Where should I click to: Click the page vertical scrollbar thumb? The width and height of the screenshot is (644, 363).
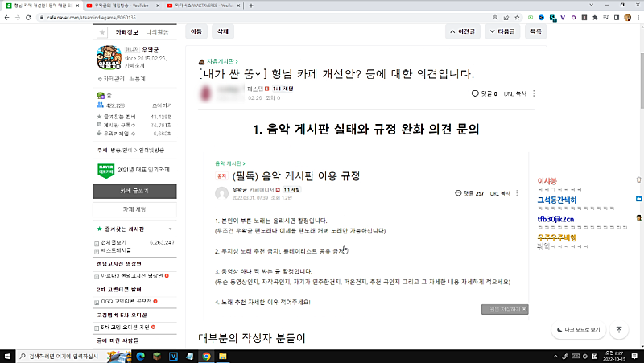click(x=642, y=80)
